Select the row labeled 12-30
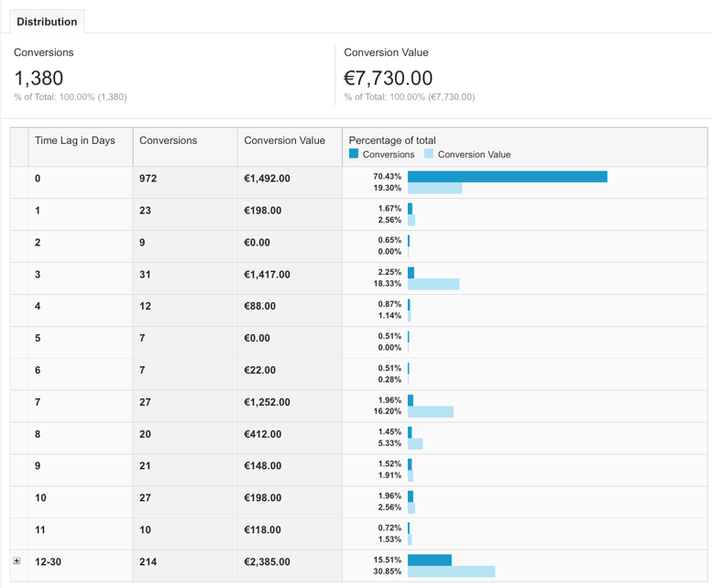Viewport: 712px width, 588px height. coord(48,561)
